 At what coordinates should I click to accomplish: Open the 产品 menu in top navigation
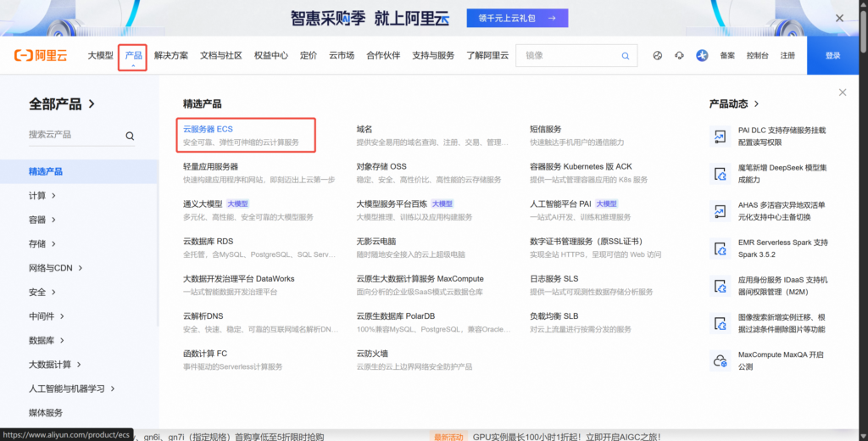coord(133,56)
